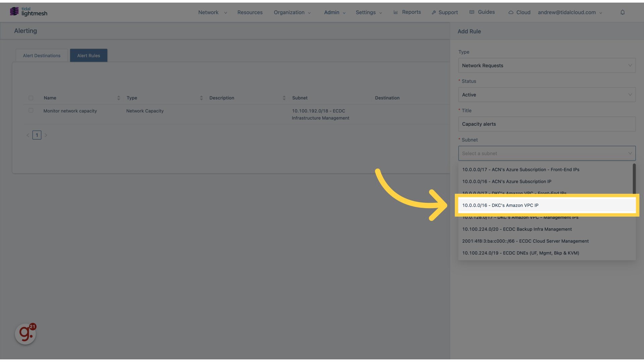Open the Cloud link
644x362 pixels.
click(x=523, y=12)
